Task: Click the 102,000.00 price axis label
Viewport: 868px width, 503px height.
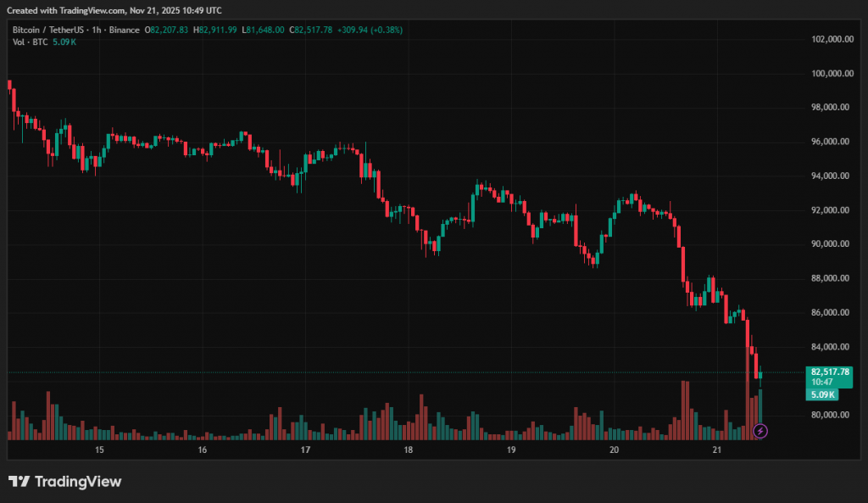Action: [x=831, y=39]
